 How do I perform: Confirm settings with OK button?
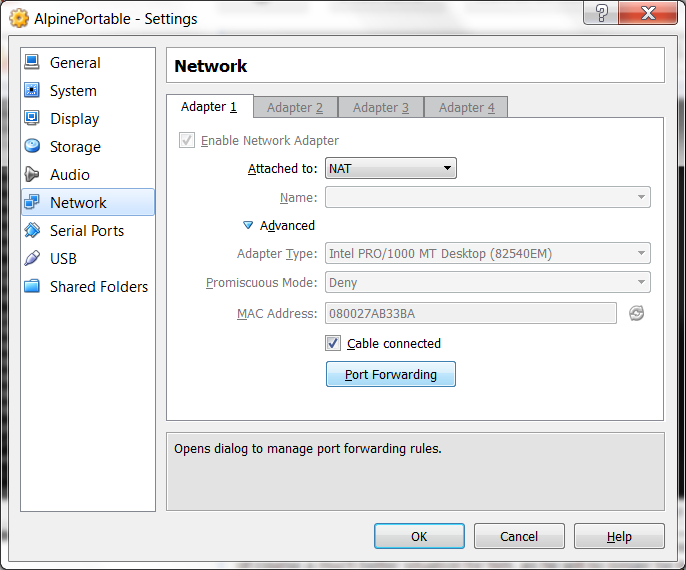pyautogui.click(x=419, y=536)
